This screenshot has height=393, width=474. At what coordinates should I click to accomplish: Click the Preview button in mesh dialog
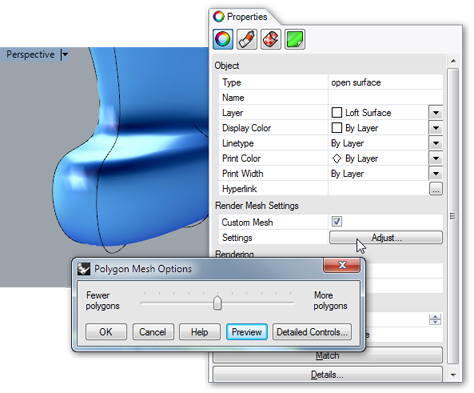(x=247, y=332)
